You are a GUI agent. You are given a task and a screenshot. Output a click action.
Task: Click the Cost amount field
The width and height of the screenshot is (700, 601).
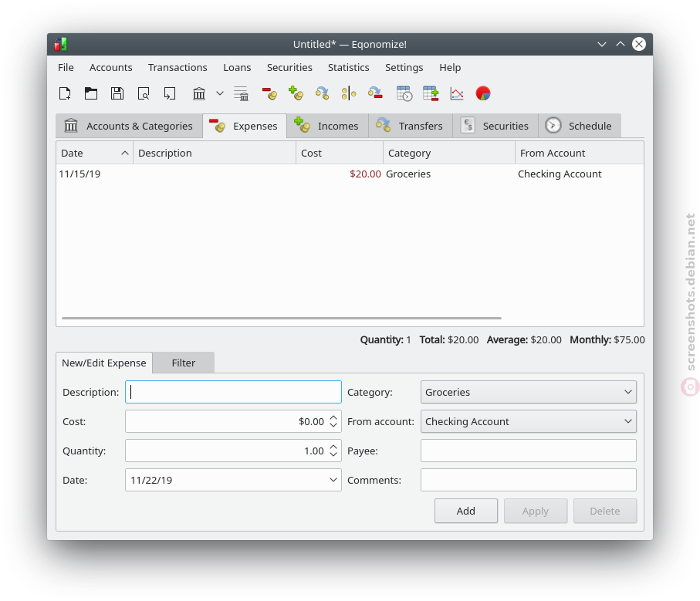(x=226, y=422)
